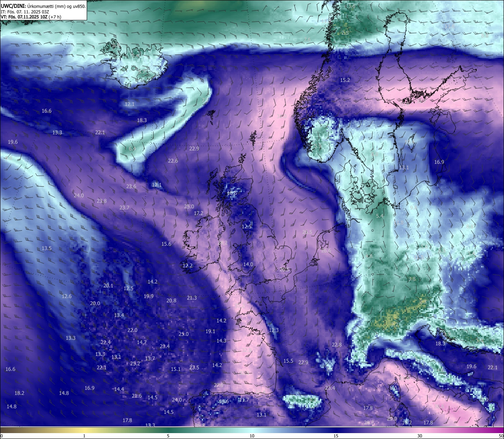Click the 20.0 value on the map
This screenshot has width=504, height=439.
[x=95, y=303]
